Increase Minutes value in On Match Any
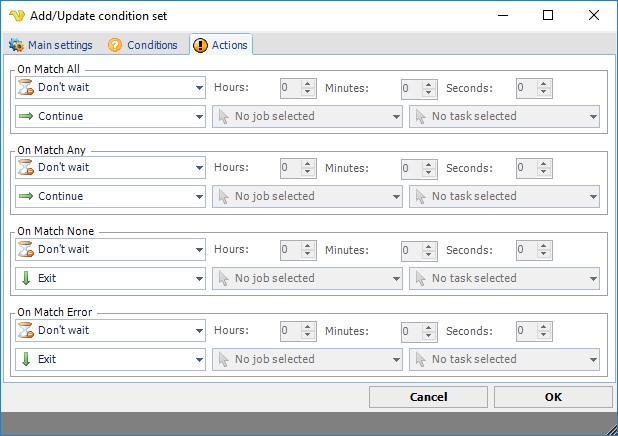 [427, 163]
